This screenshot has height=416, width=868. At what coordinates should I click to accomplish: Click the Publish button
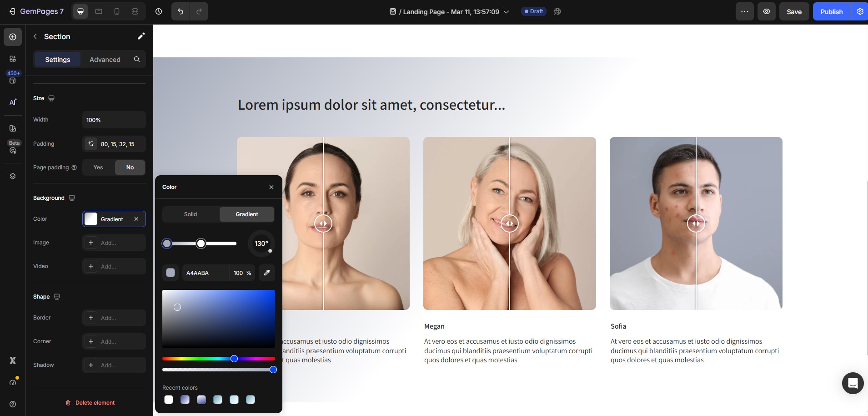831,12
